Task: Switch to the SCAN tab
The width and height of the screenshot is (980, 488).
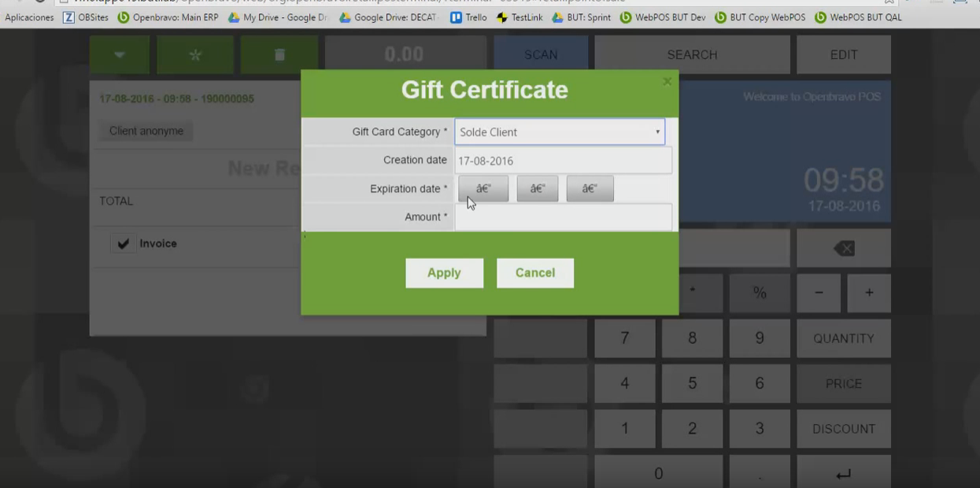Action: tap(541, 55)
